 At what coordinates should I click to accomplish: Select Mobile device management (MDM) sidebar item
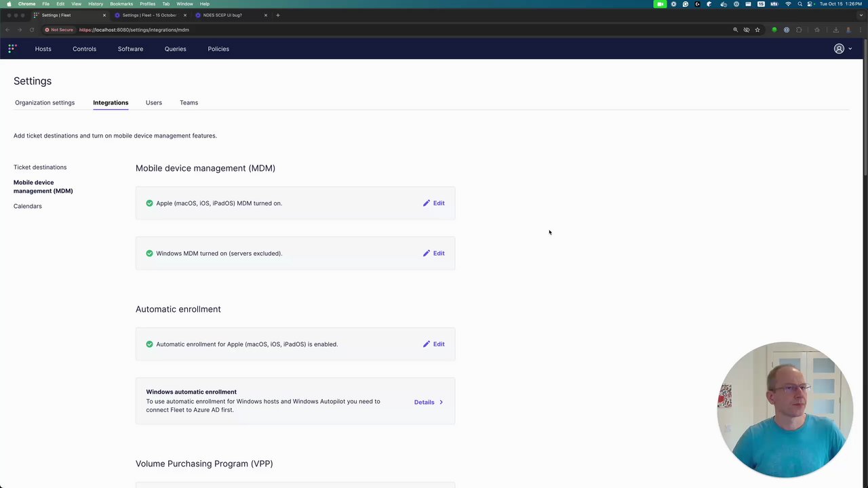(43, 186)
